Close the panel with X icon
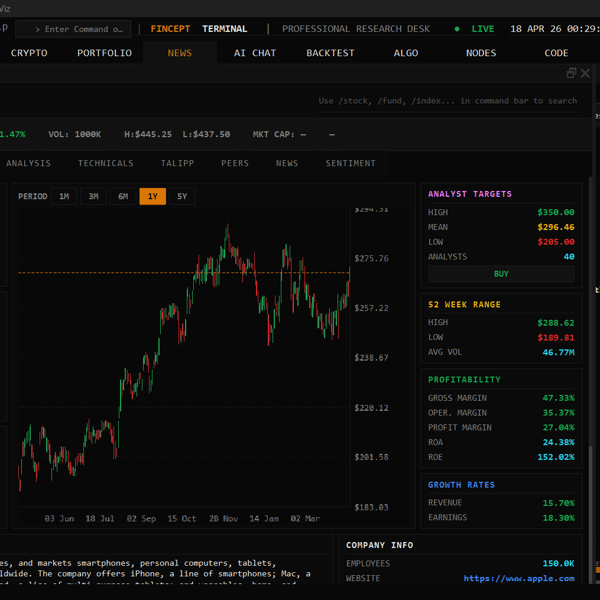This screenshot has height=600, width=600. [585, 73]
